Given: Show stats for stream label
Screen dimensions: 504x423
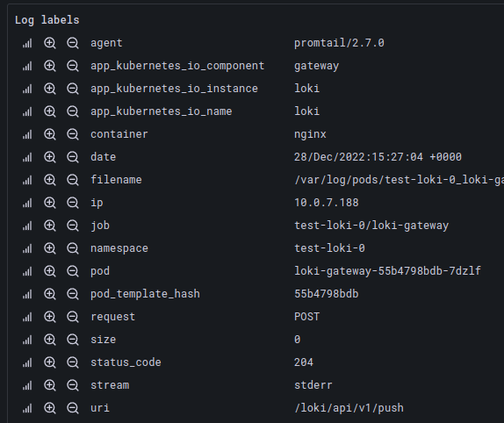Looking at the screenshot, I should [x=27, y=385].
